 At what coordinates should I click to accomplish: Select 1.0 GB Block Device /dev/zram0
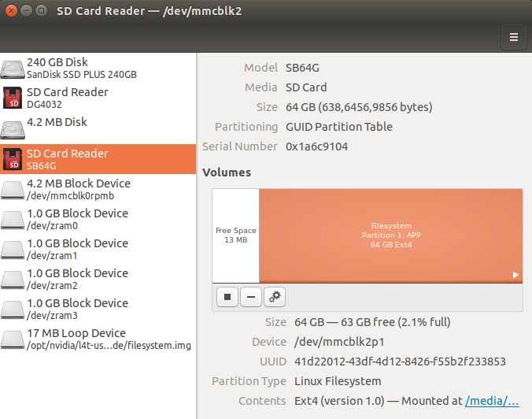[x=98, y=220]
